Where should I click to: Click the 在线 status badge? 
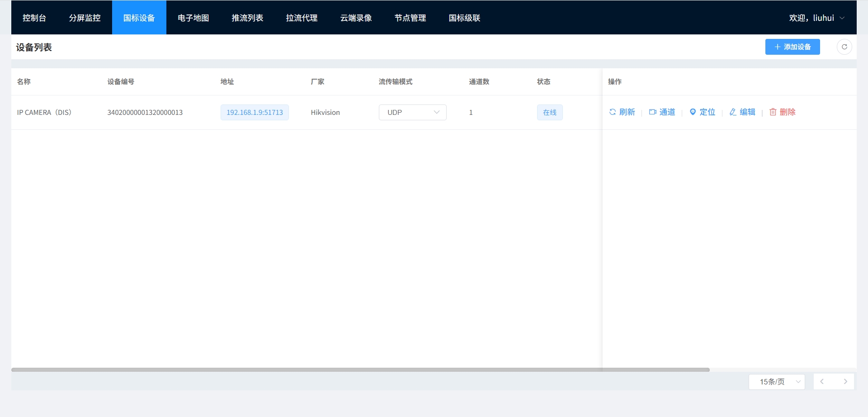click(x=549, y=113)
